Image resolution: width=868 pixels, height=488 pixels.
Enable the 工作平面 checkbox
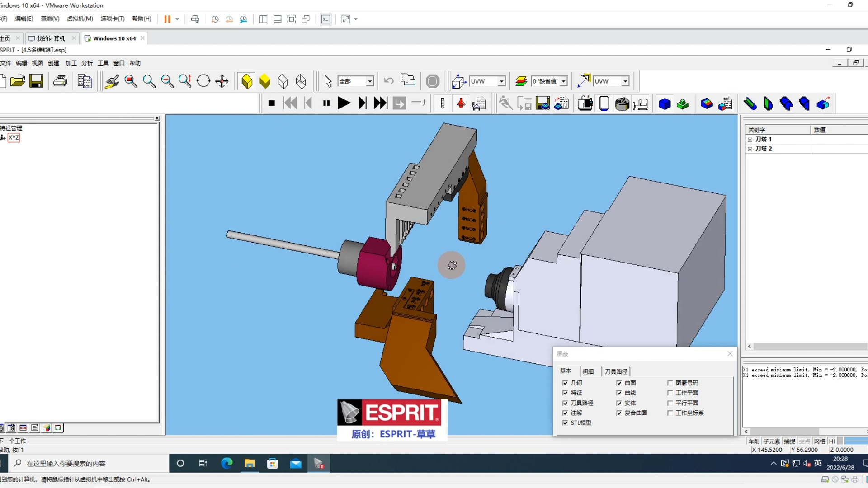pyautogui.click(x=670, y=393)
